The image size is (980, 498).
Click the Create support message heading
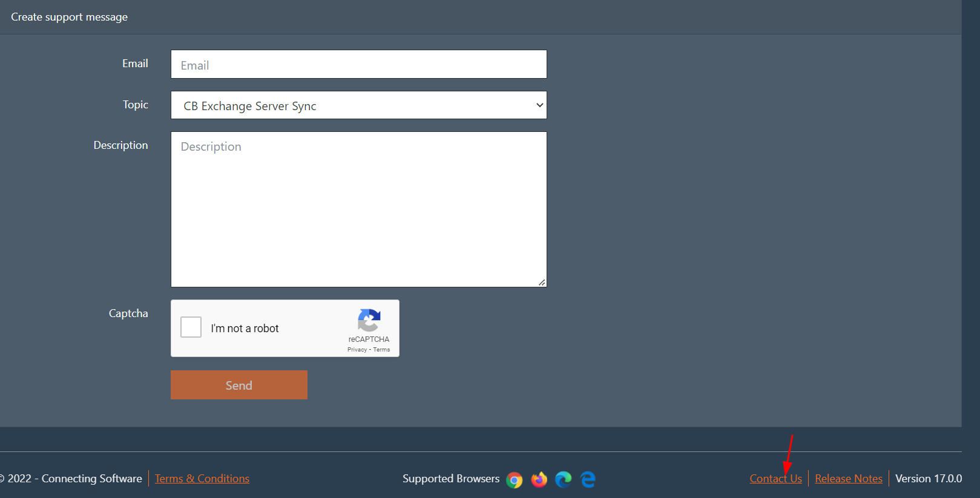coord(70,17)
